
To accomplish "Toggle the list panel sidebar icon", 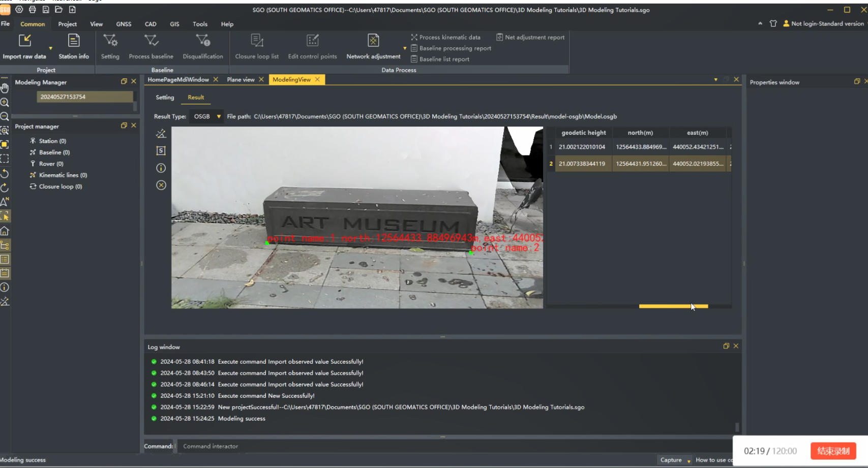I will pos(5,260).
